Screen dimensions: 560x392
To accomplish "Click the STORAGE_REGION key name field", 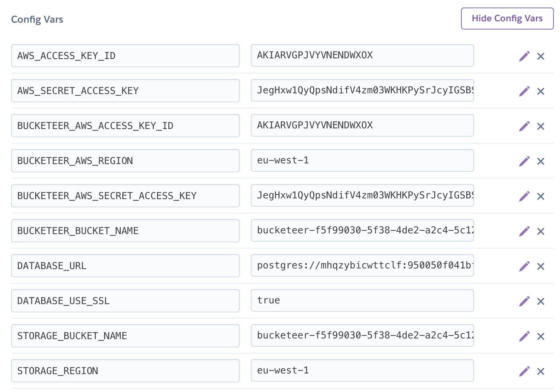I will click(x=125, y=371).
